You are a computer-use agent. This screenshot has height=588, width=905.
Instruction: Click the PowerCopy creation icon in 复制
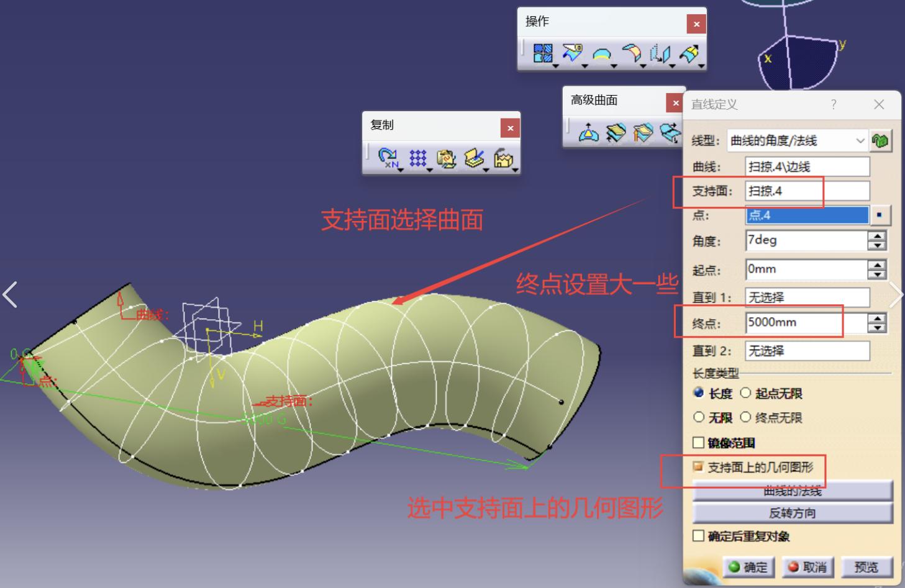446,159
